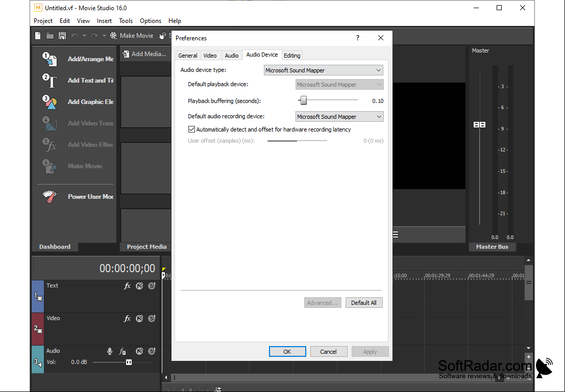Select Add Text and Titles step
Screen dimensions: 565x392
[x=78, y=81]
